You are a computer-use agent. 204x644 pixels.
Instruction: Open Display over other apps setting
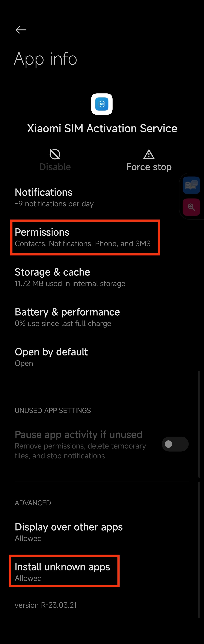click(x=102, y=532)
